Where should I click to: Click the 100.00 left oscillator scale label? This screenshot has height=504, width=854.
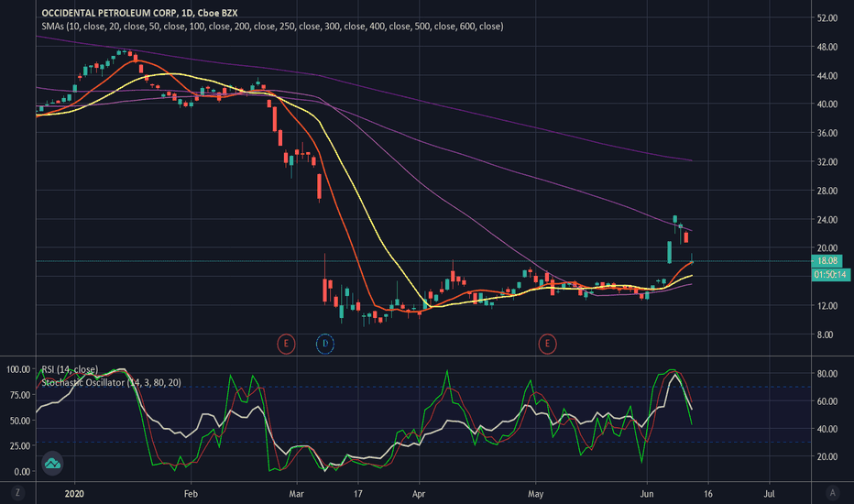[x=18, y=369]
